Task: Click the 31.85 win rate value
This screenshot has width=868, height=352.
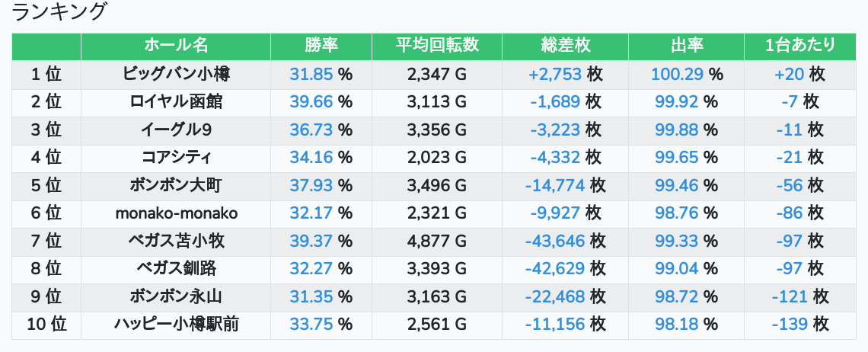Action: pyautogui.click(x=311, y=74)
